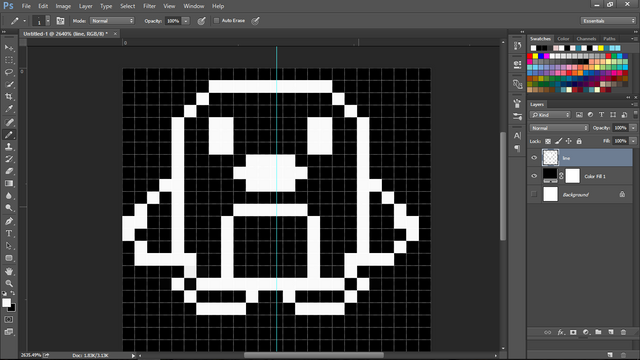
Task: Toggle pressure for opacity button
Action: (x=201, y=21)
